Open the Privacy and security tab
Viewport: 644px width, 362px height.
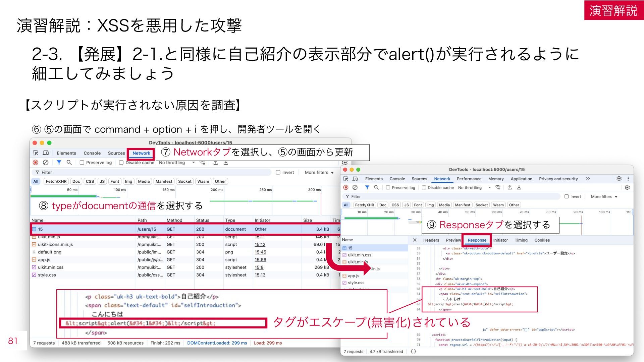point(558,179)
